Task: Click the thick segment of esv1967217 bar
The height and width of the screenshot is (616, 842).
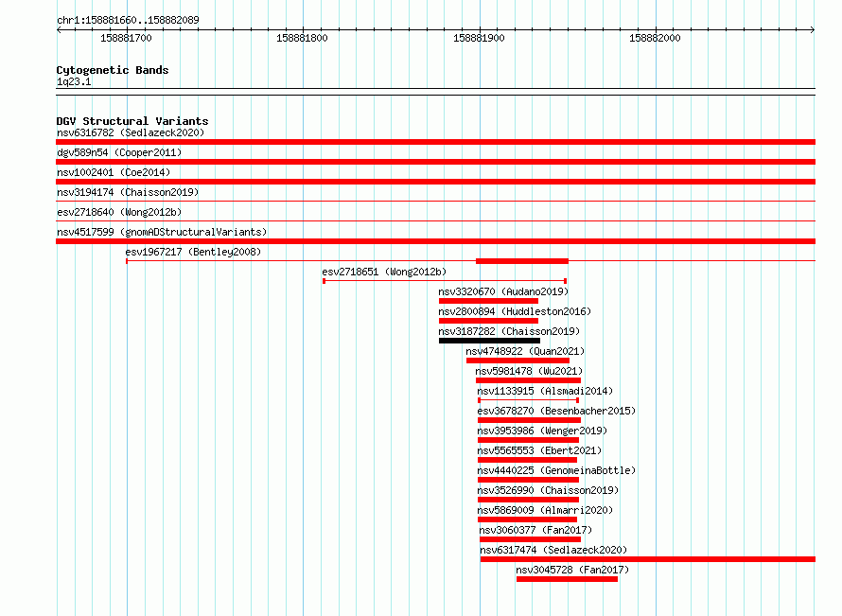Action: [x=522, y=261]
